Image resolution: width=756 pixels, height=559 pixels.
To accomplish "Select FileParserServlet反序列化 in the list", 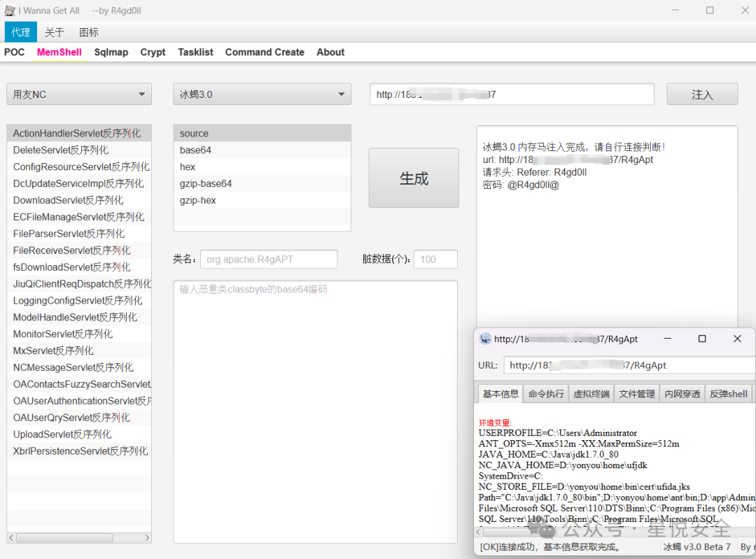I will point(79,234).
